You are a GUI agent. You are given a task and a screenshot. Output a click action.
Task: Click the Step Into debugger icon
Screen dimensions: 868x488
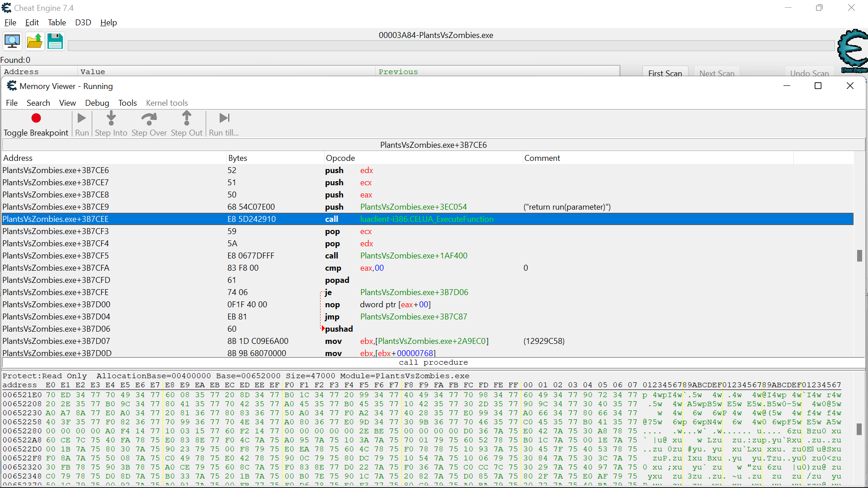[x=111, y=118]
